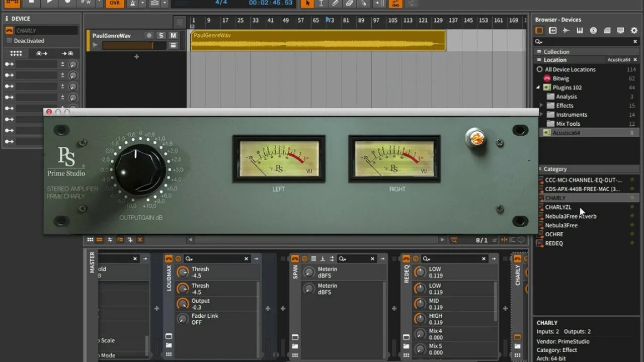
Task: Select the pointer arrow tool
Action: pyautogui.click(x=307, y=3)
